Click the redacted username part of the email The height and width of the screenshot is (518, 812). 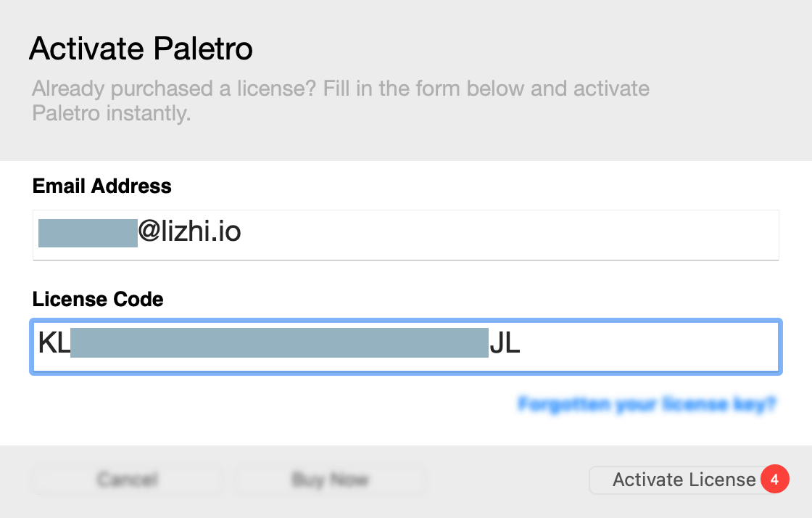[x=88, y=234]
